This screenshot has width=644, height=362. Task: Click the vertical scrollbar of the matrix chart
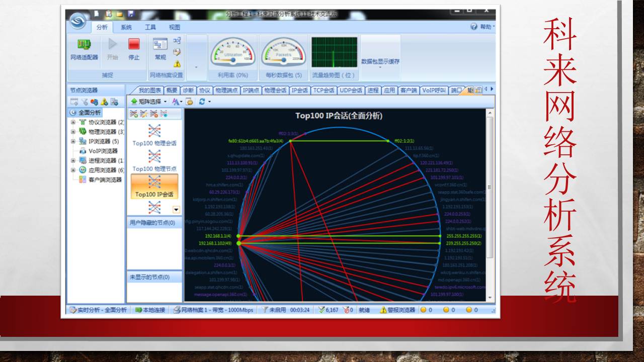click(490, 201)
